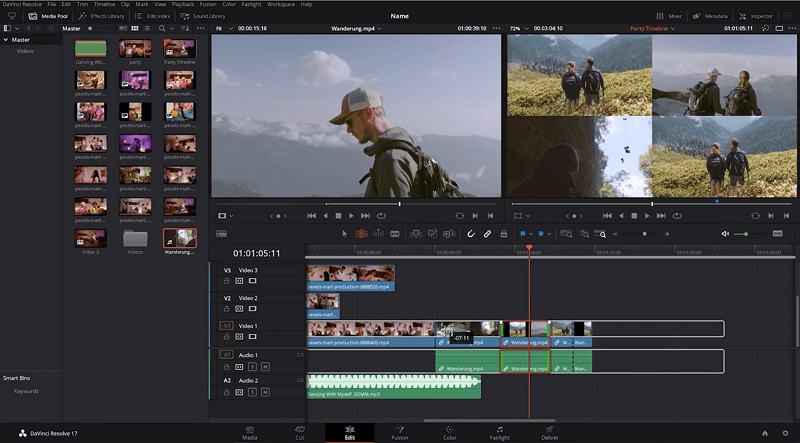Image resolution: width=800 pixels, height=443 pixels.
Task: Play the timeline viewer forward
Action: (647, 216)
